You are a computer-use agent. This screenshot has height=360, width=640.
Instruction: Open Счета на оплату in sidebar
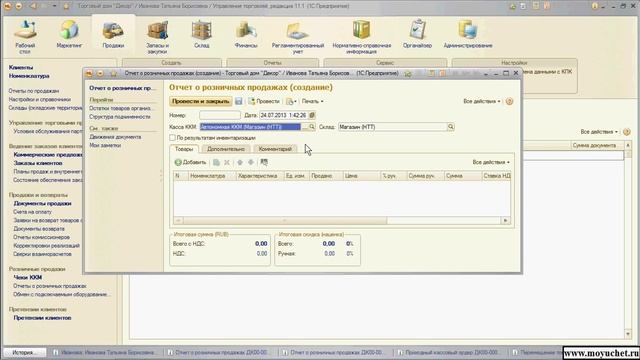coord(32,212)
